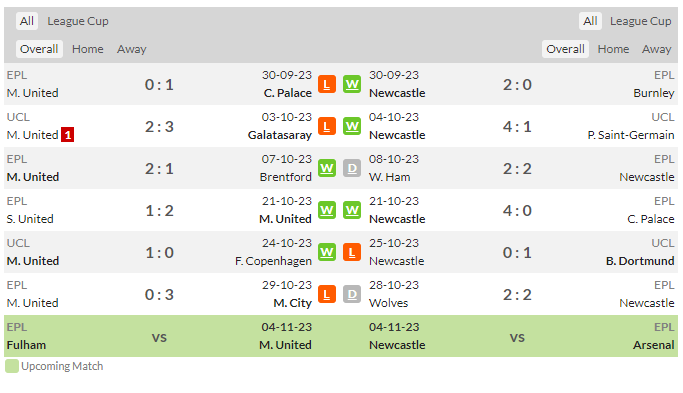This screenshot has height=393, width=683.
Task: Switch left panel to Away matches
Action: coord(132,49)
